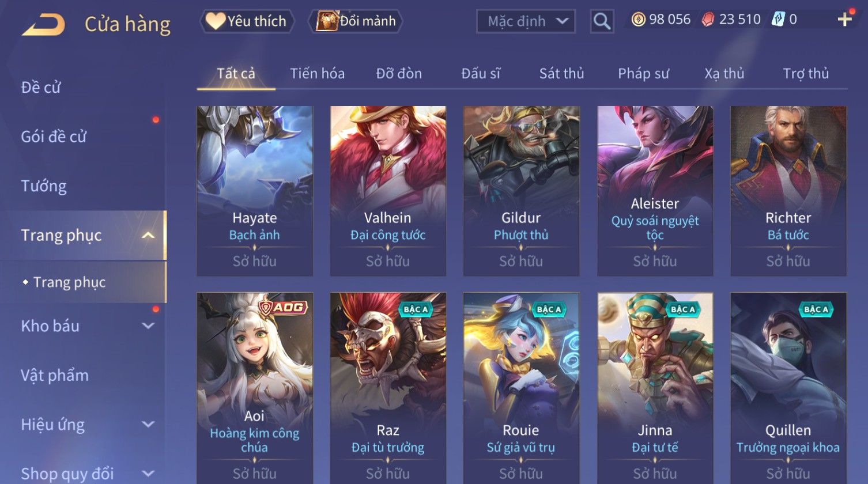
Task: Open the Aoi Hoàng kim công chúa skin
Action: click(x=255, y=388)
